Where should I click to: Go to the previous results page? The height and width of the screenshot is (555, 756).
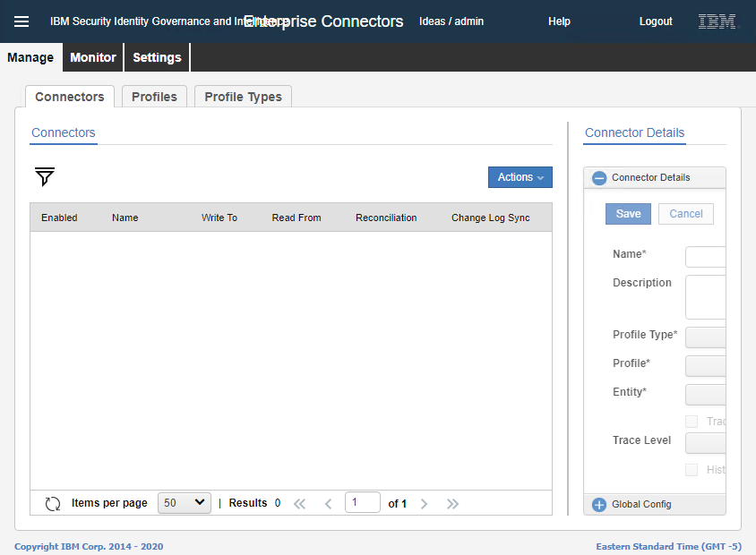(x=328, y=504)
